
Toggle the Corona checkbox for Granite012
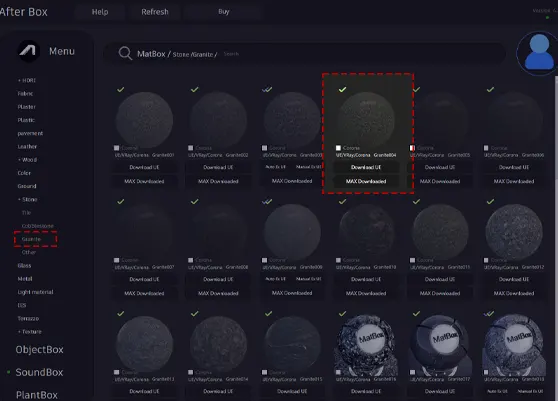486,260
